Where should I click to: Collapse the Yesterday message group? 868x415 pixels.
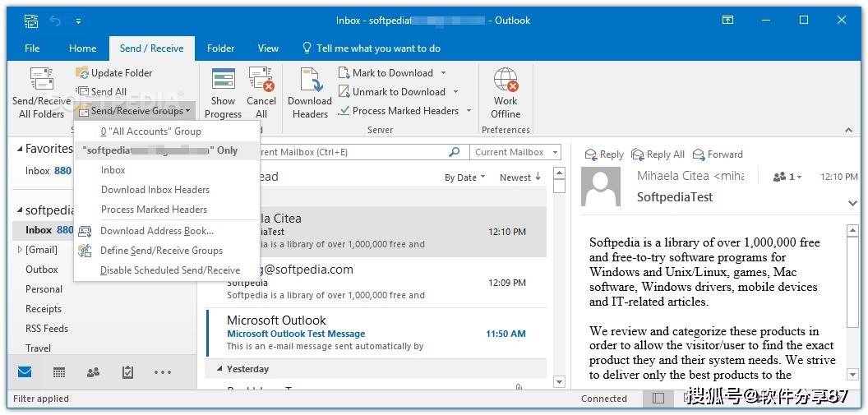click(x=219, y=369)
